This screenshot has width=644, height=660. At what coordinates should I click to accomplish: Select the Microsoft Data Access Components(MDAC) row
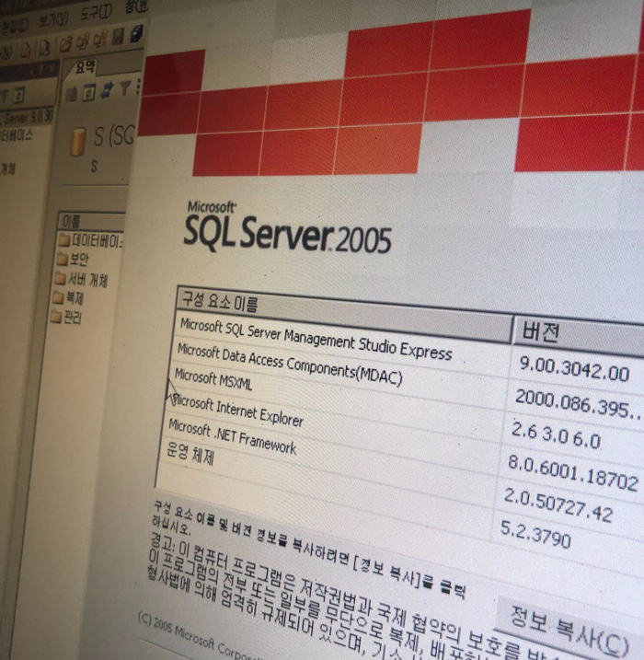click(290, 364)
